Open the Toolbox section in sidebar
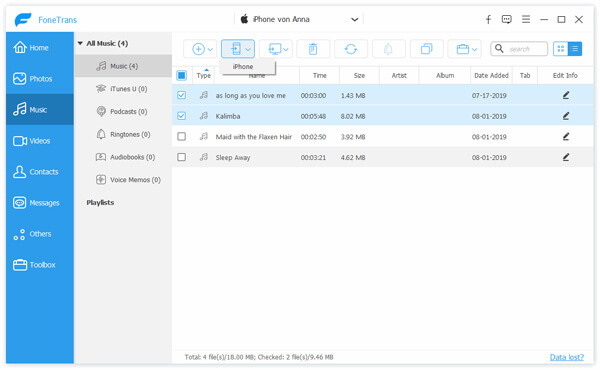Image resolution: width=600 pixels, height=370 pixels. point(40,264)
